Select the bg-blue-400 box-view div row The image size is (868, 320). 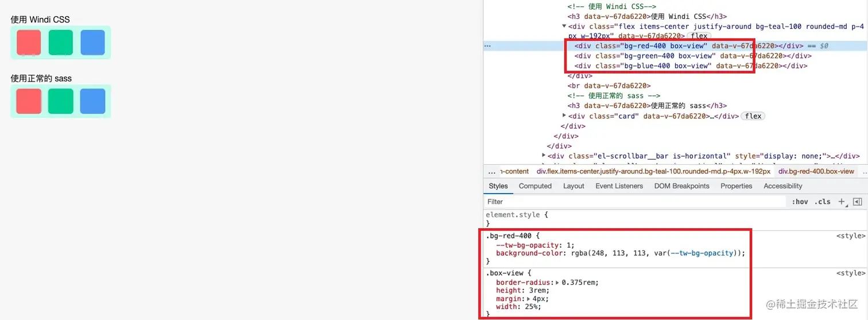point(691,66)
